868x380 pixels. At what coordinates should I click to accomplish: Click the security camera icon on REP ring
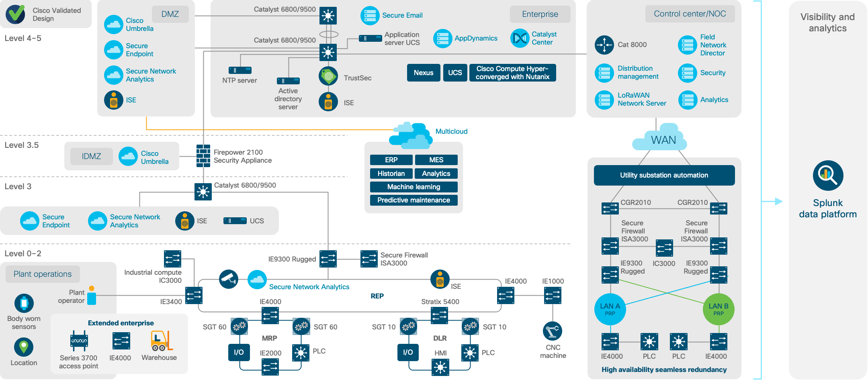[x=229, y=279]
